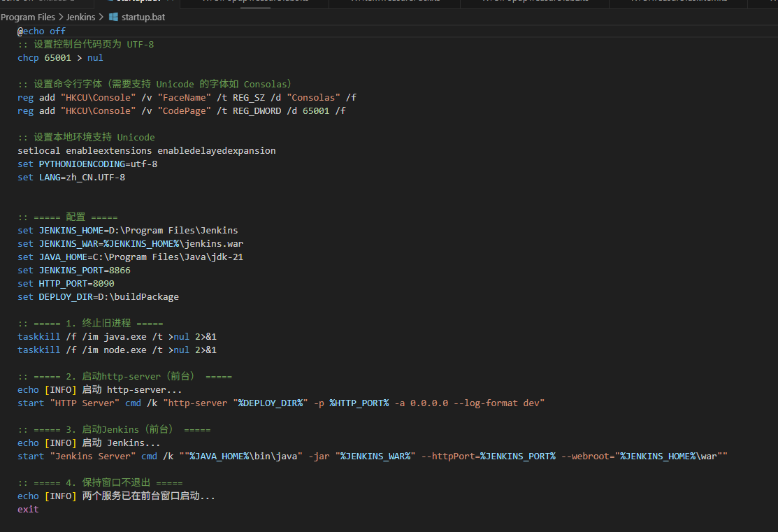Click the 'set LANG=zh_CN.UTF-8' line
Viewport: 778px width, 532px height.
tap(71, 177)
